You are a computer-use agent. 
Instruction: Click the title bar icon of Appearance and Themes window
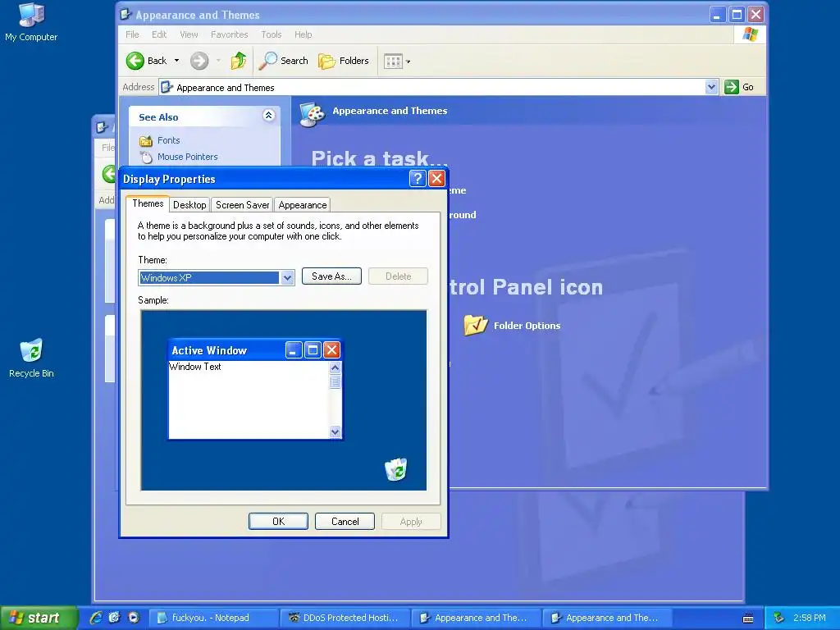126,15
